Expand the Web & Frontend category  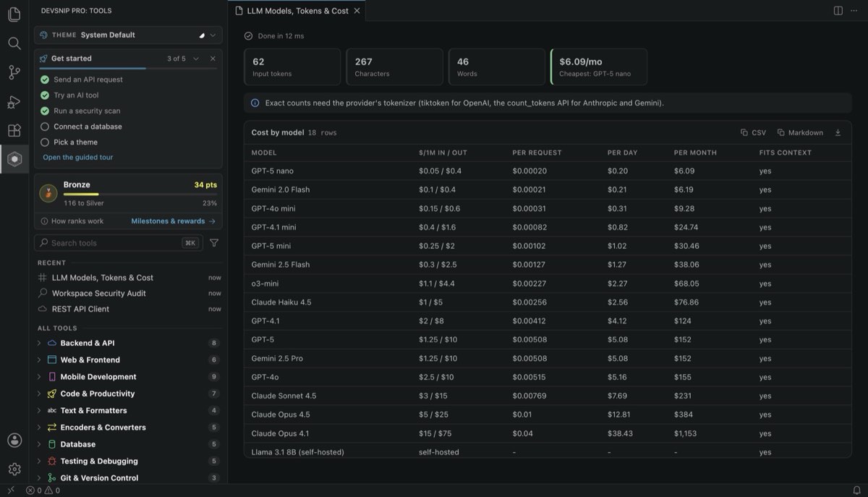[x=128, y=360]
